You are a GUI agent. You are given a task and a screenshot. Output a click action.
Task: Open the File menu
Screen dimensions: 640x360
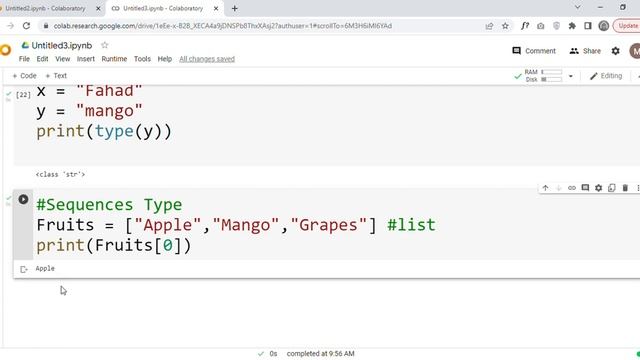[24, 59]
